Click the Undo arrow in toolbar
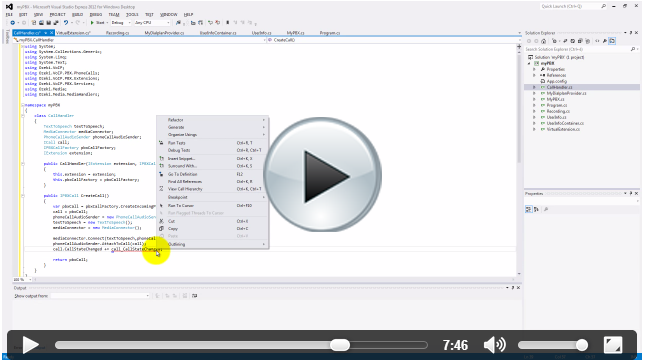Screen dimensions: 645x360 (x=66, y=23)
